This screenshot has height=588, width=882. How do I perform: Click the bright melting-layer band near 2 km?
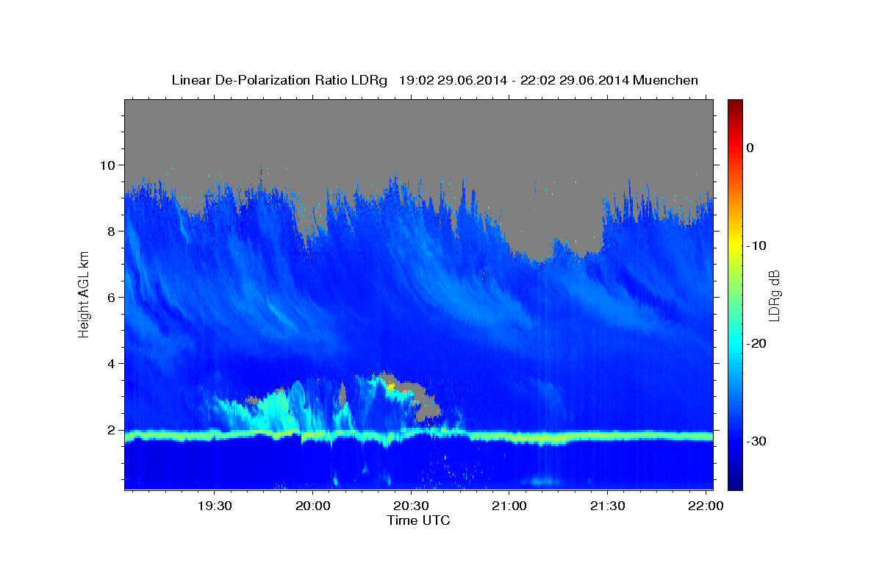pos(419,436)
